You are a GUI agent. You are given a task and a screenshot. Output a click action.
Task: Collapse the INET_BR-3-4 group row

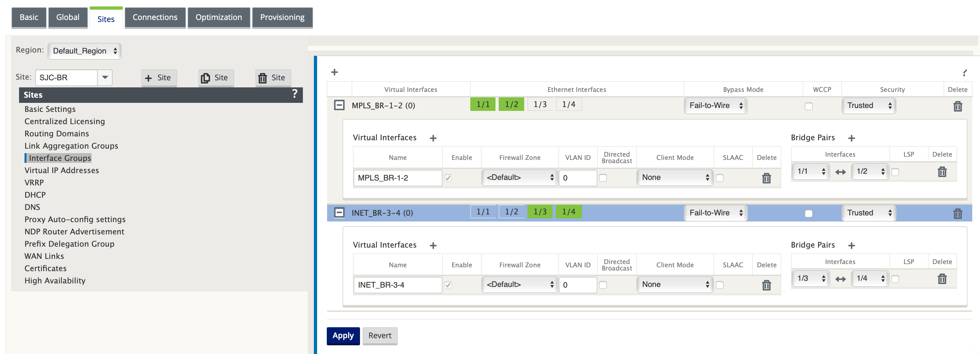[339, 212]
